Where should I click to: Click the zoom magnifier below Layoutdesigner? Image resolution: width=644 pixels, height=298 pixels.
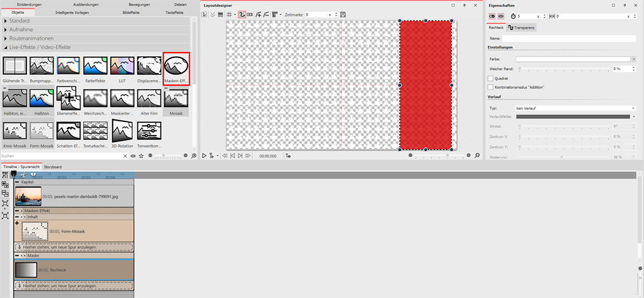pos(477,155)
